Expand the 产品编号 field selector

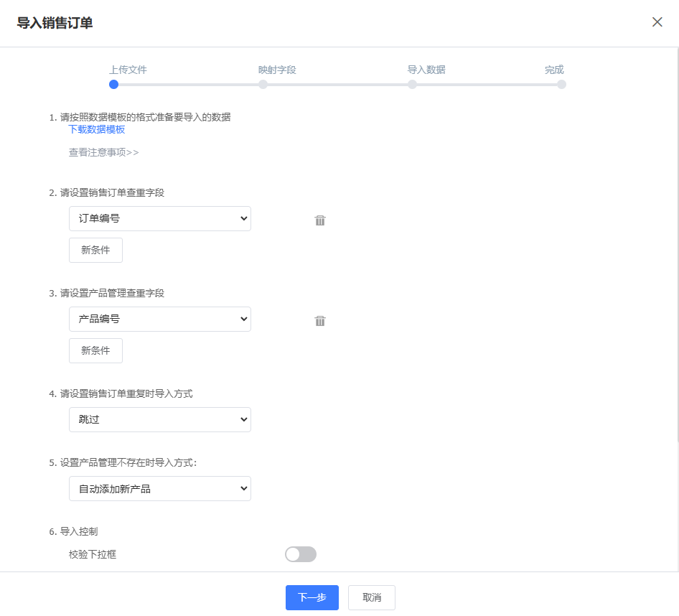pyautogui.click(x=160, y=319)
